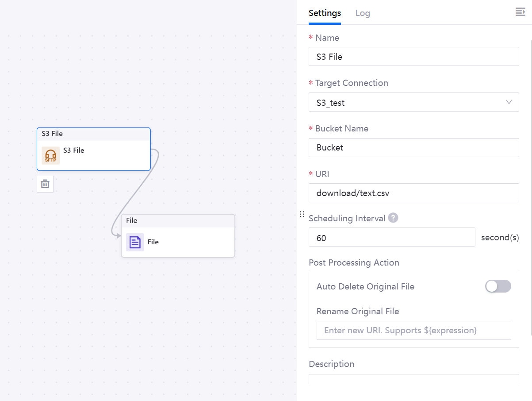
Task: Click the settings panel vertical scrollbar
Action: [531, 186]
